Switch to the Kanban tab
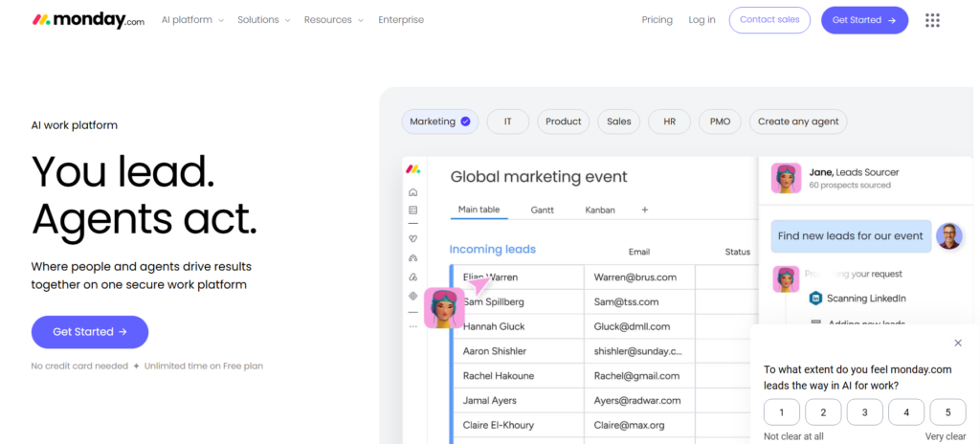Screen dimensions: 980x444 pos(600,211)
